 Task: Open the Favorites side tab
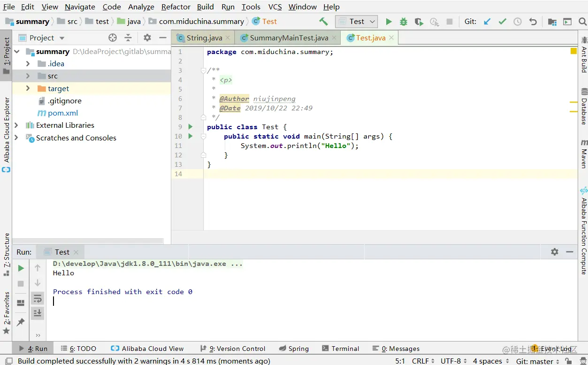pos(7,313)
